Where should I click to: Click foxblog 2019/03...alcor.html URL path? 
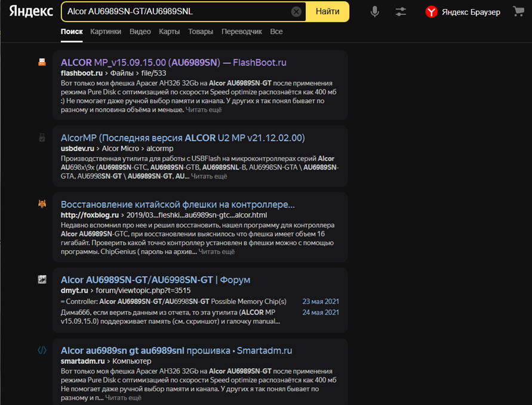click(197, 215)
